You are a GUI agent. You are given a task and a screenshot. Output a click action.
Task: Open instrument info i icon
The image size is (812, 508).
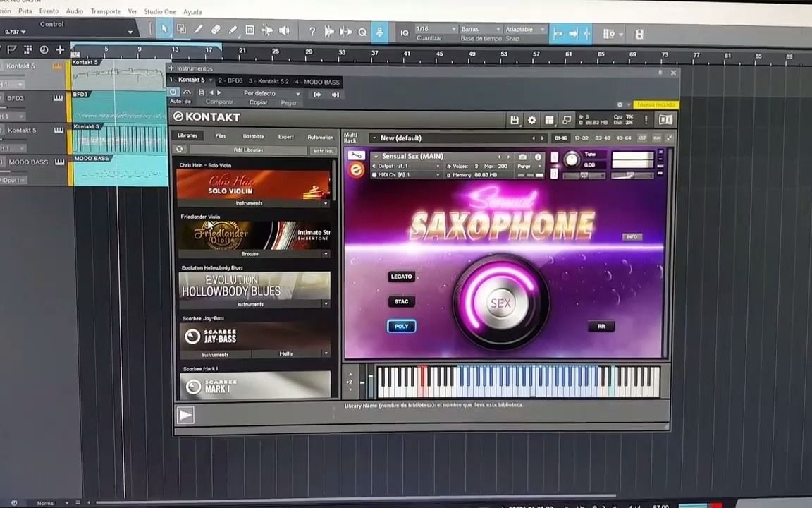(538, 157)
